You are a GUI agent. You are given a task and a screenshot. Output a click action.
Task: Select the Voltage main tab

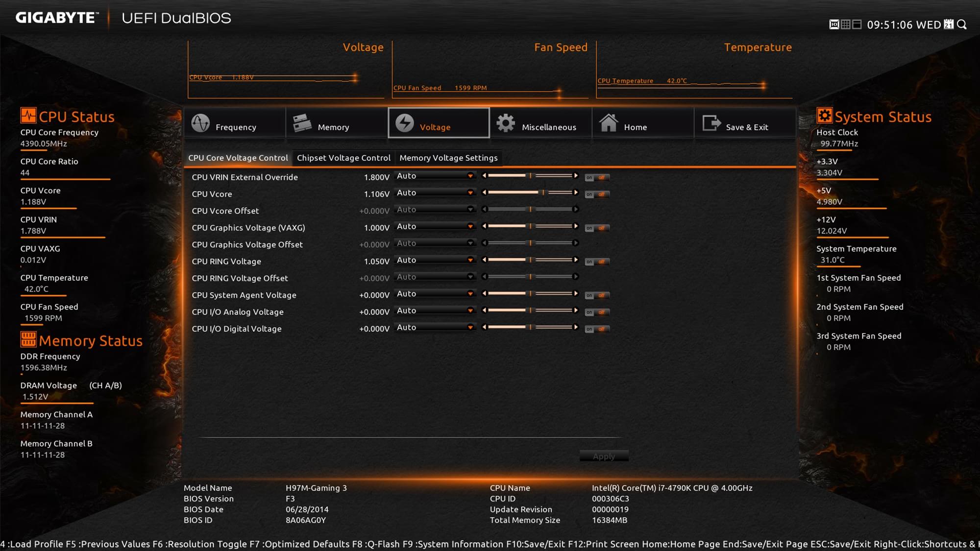point(439,123)
